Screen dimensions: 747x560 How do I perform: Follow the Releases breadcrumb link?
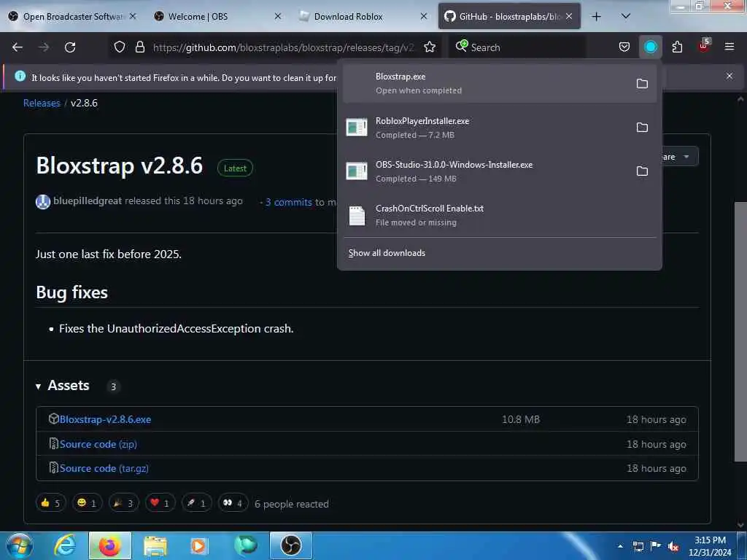click(x=42, y=103)
